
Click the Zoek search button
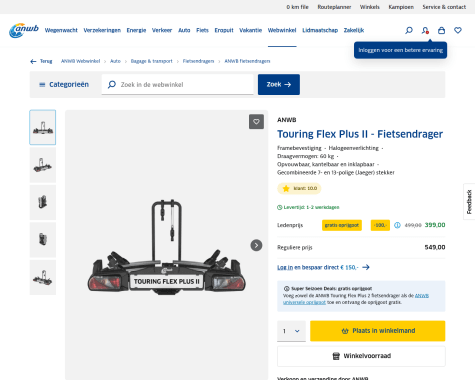coord(279,85)
